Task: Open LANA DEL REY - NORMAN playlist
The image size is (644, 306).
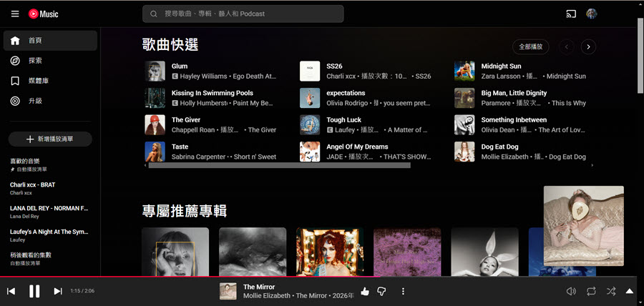Action: (x=50, y=212)
